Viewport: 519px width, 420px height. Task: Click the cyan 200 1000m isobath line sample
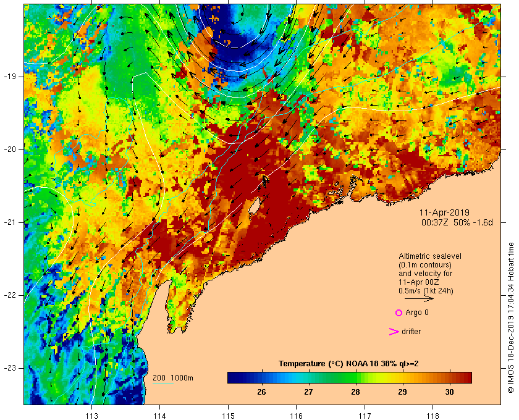(x=163, y=384)
